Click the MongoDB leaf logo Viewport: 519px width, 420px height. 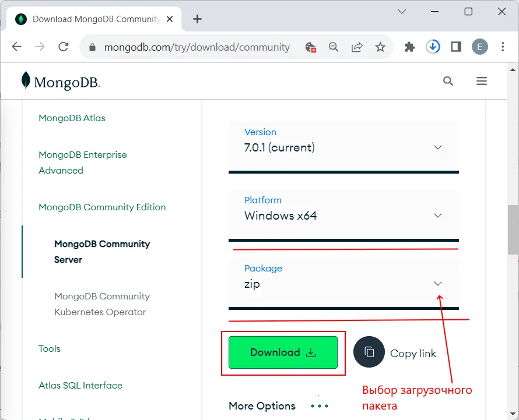[26, 80]
